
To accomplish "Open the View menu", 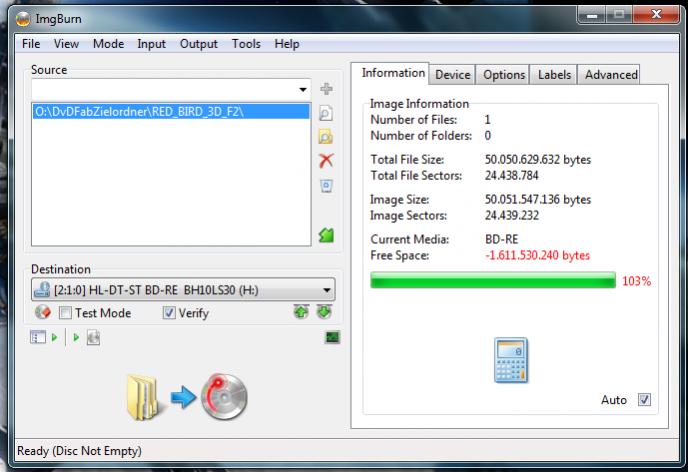I will pyautogui.click(x=66, y=44).
